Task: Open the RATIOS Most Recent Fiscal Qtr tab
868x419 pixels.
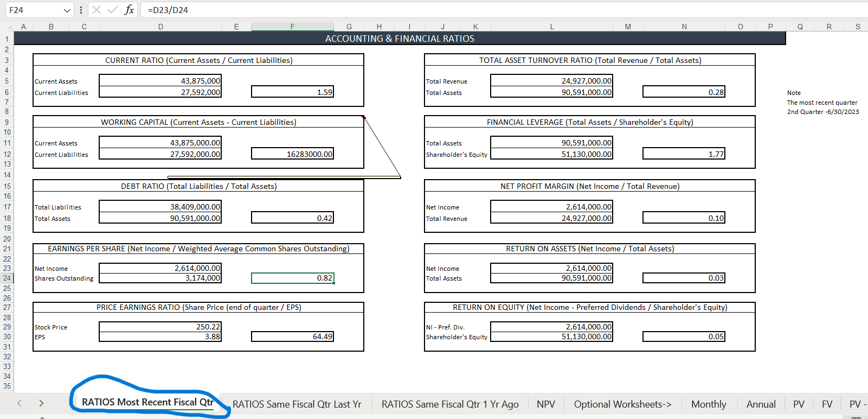Action: pyautogui.click(x=147, y=402)
